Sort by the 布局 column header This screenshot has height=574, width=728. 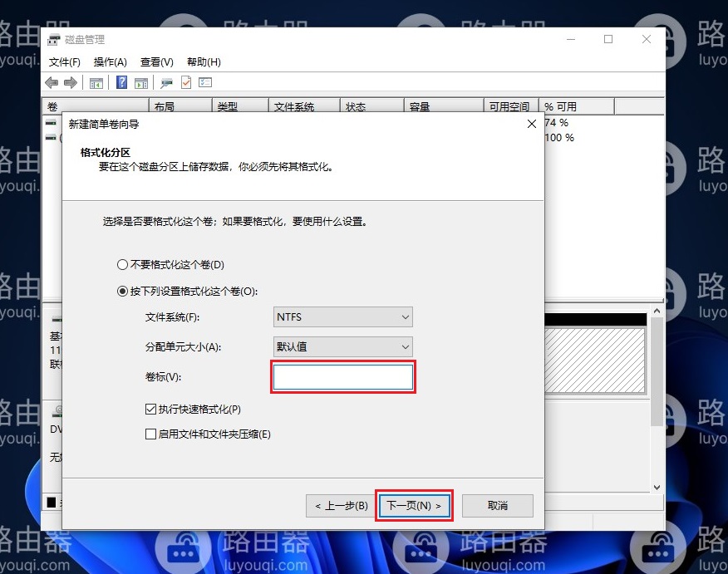point(180,106)
